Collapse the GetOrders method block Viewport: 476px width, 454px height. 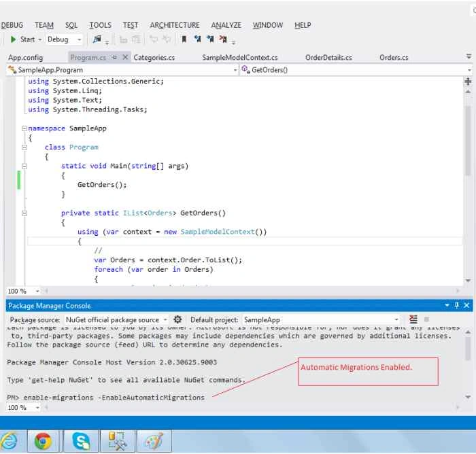click(x=24, y=213)
